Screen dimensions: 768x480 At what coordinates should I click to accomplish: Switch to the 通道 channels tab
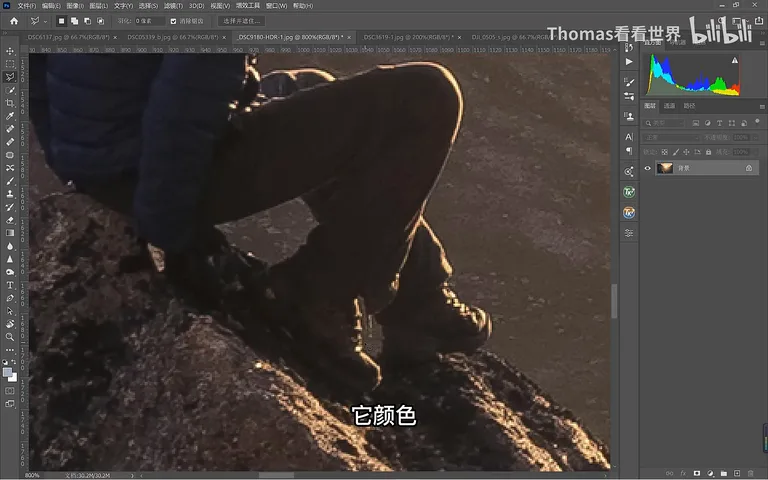[x=669, y=106]
